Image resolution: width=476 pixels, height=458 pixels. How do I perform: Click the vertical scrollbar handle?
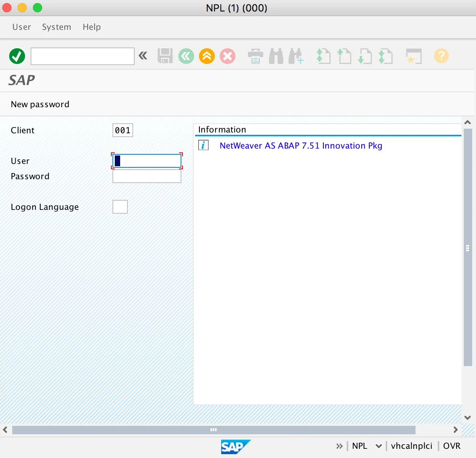click(x=468, y=248)
